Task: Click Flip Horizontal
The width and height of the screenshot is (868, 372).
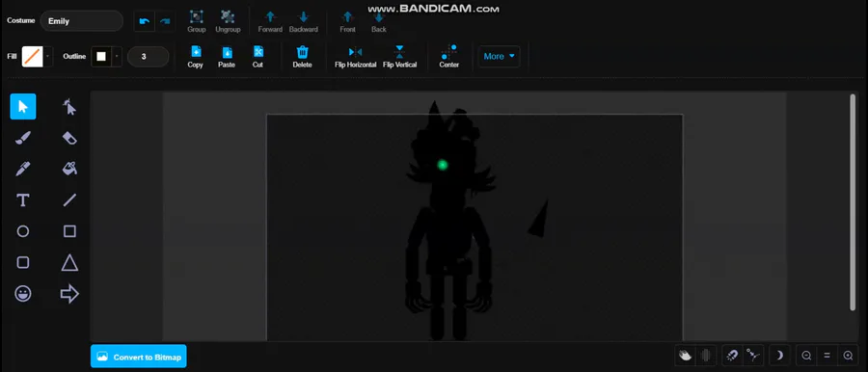Action: [355, 57]
